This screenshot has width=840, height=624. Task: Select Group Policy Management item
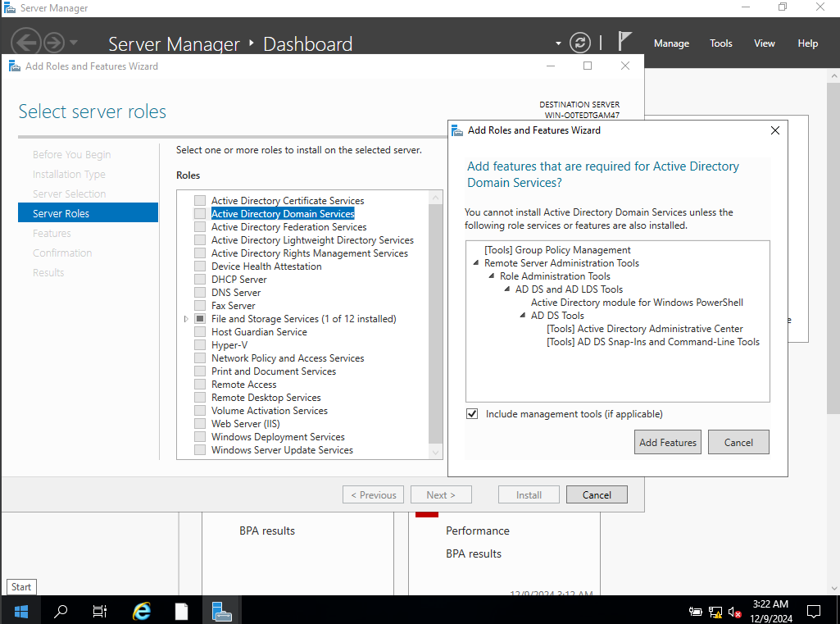click(557, 250)
